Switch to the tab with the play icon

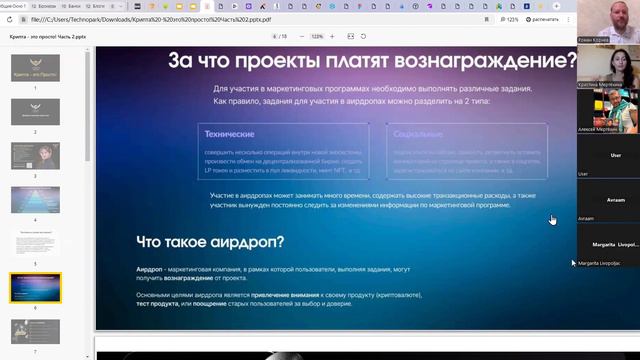[x=235, y=6]
